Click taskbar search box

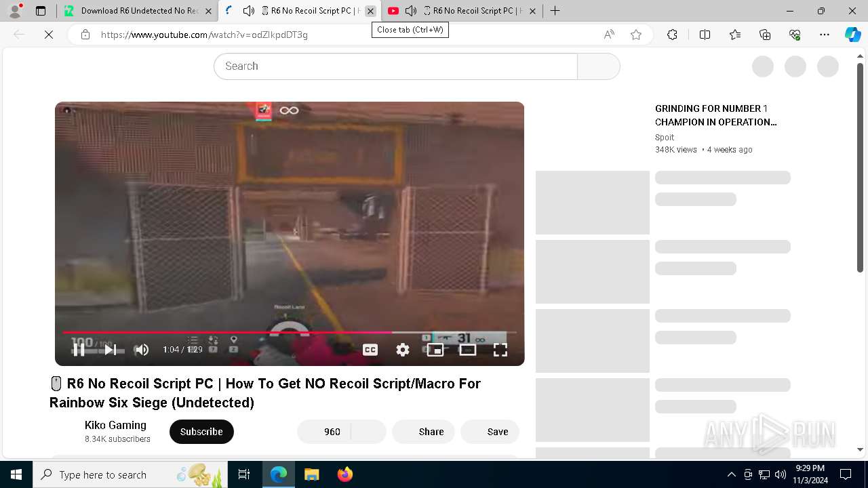click(x=130, y=474)
